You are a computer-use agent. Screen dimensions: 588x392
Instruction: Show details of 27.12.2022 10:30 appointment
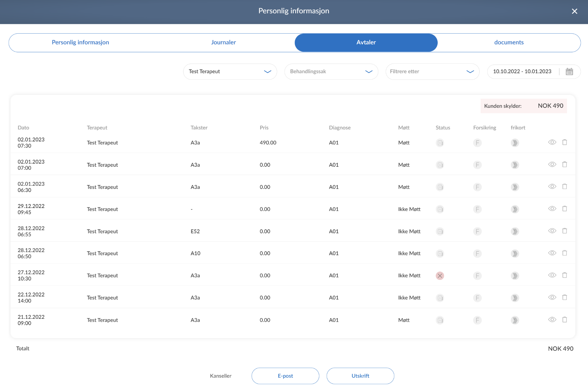[x=552, y=275]
